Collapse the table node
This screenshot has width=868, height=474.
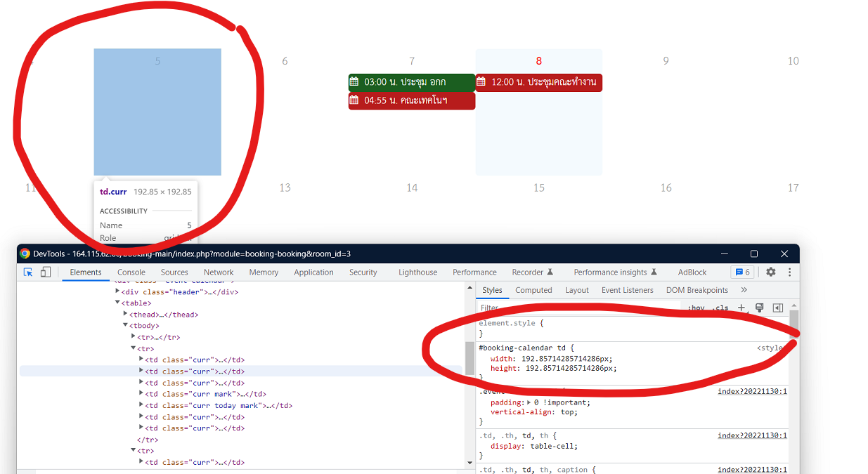[x=117, y=303]
